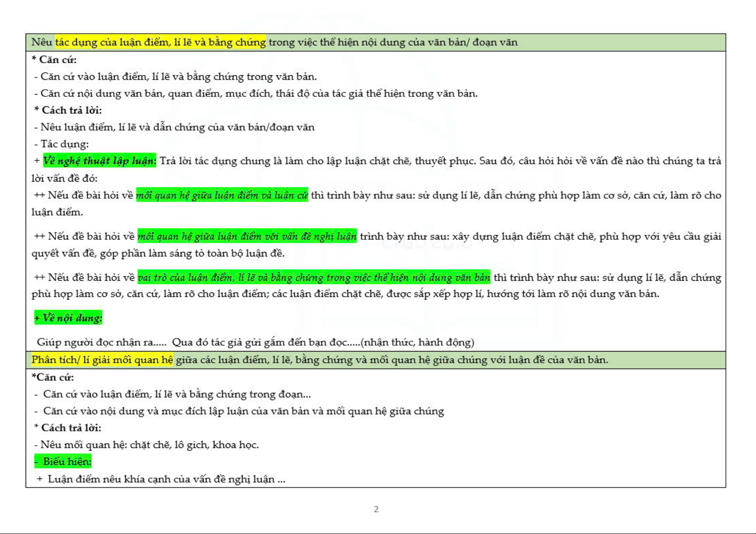Click the second "* Cách trả lời:" label
756x534 pixels.
[68, 428]
